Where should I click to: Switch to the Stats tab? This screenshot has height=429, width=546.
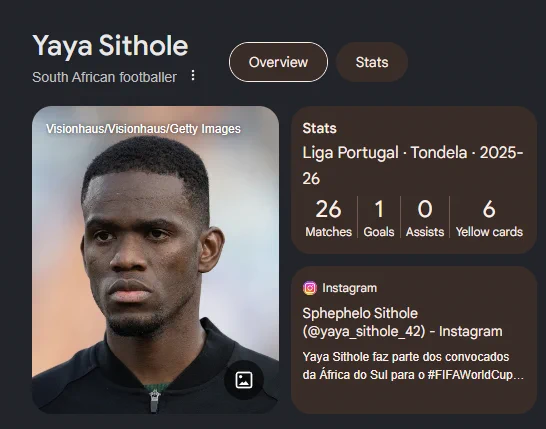pyautogui.click(x=372, y=62)
